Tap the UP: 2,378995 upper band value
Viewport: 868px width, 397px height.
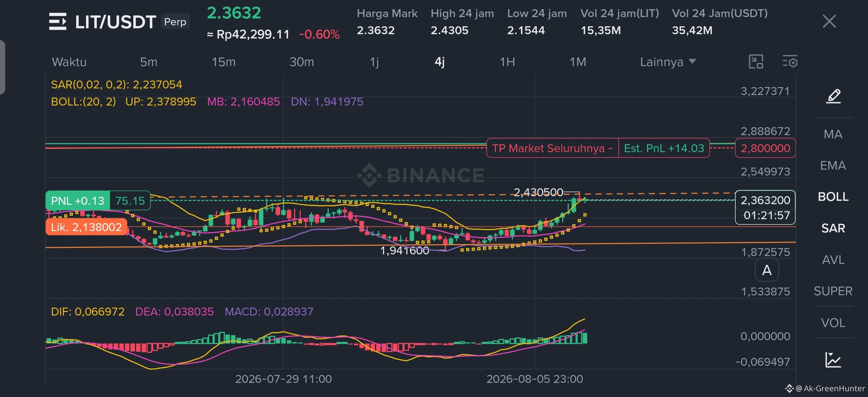pos(161,102)
